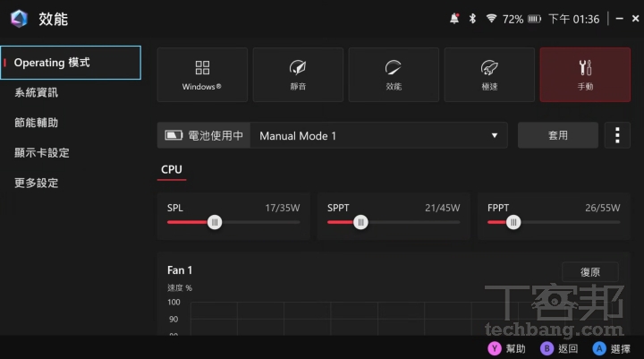644x359 pixels.
Task: Click the 電池使用中 battery icon
Action: (x=174, y=135)
